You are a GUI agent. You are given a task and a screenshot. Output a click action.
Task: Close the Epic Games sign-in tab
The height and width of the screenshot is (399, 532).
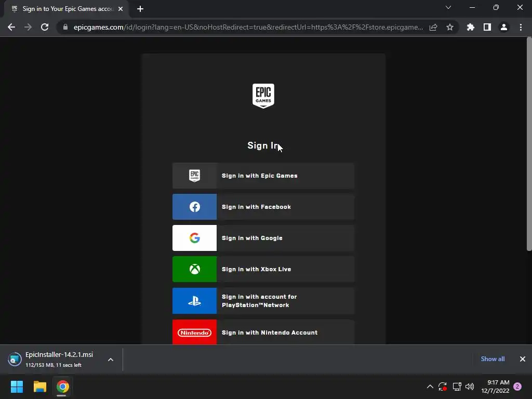pyautogui.click(x=121, y=9)
